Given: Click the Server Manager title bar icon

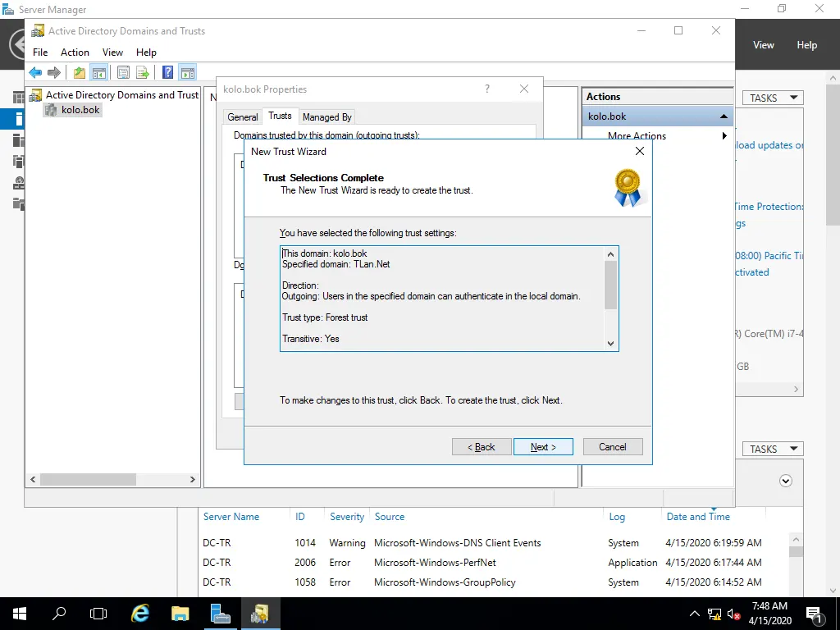Looking at the screenshot, I should tap(8, 9).
